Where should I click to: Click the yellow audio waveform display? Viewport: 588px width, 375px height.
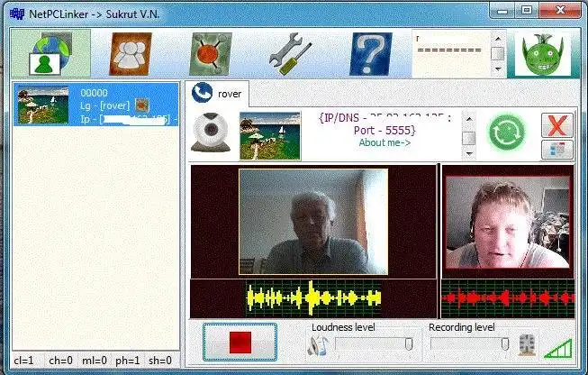(x=314, y=298)
